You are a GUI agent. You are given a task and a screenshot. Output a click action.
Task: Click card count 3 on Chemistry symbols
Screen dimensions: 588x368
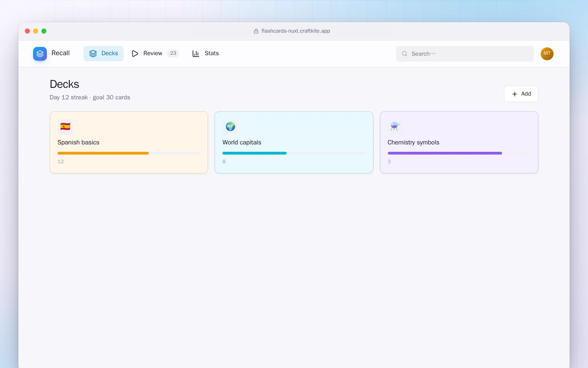click(389, 162)
